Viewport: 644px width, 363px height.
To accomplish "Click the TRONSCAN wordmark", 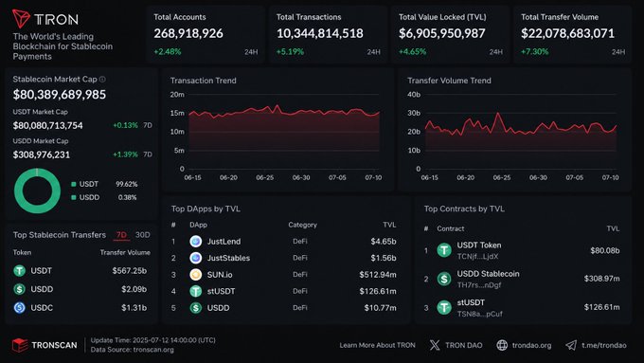I will coord(54,345).
